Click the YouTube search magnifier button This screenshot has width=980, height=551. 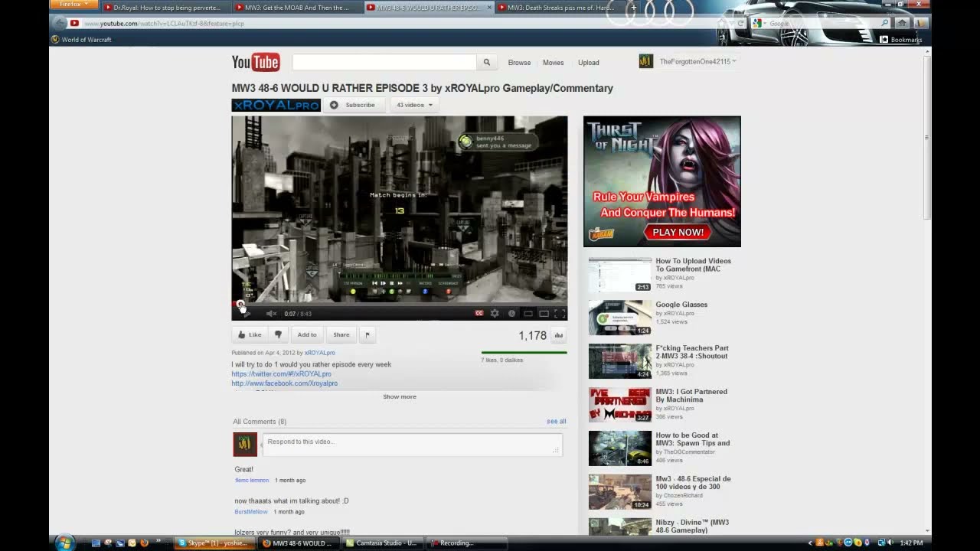click(x=486, y=62)
